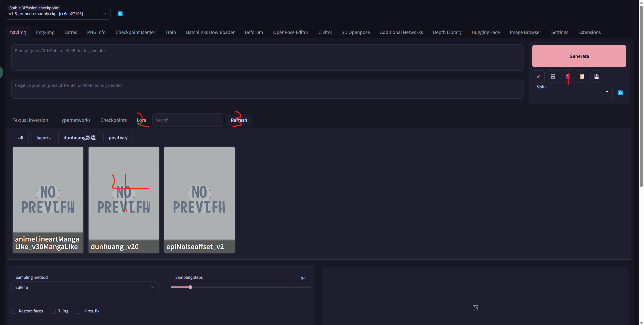Save style using the floppy disk icon

597,76
